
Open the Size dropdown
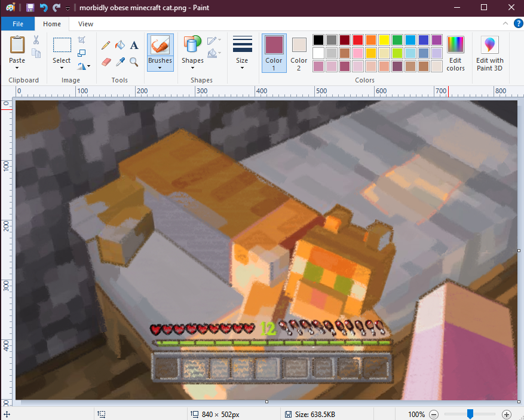[243, 53]
